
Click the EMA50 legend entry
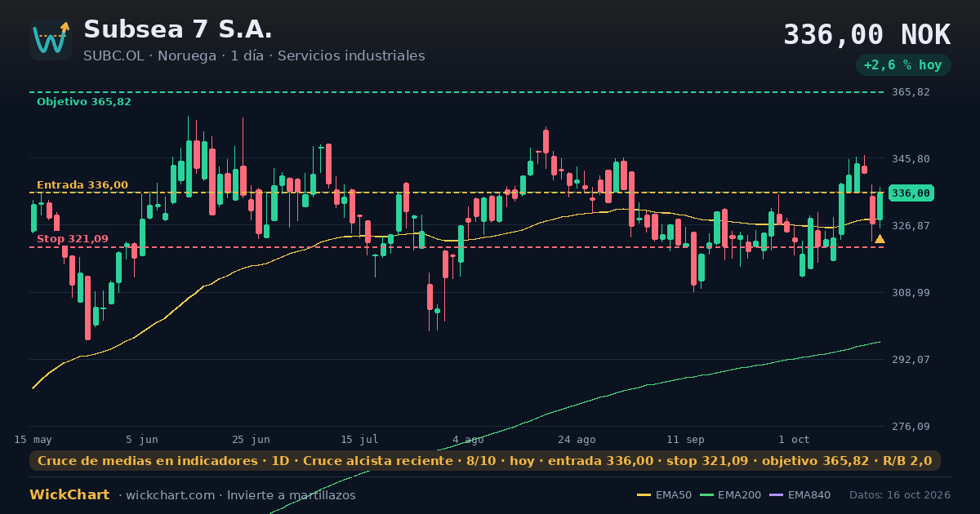click(x=664, y=495)
